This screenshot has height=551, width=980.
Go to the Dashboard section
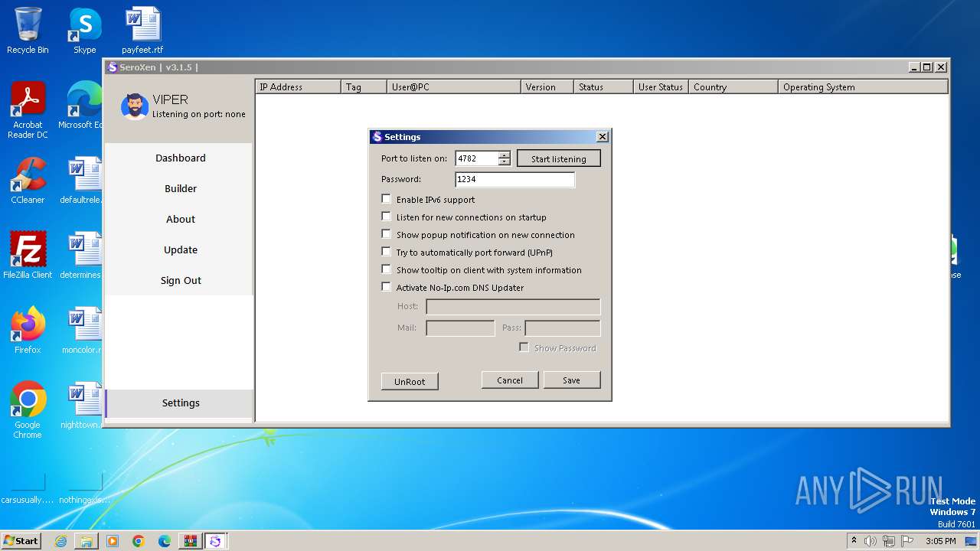pos(180,158)
